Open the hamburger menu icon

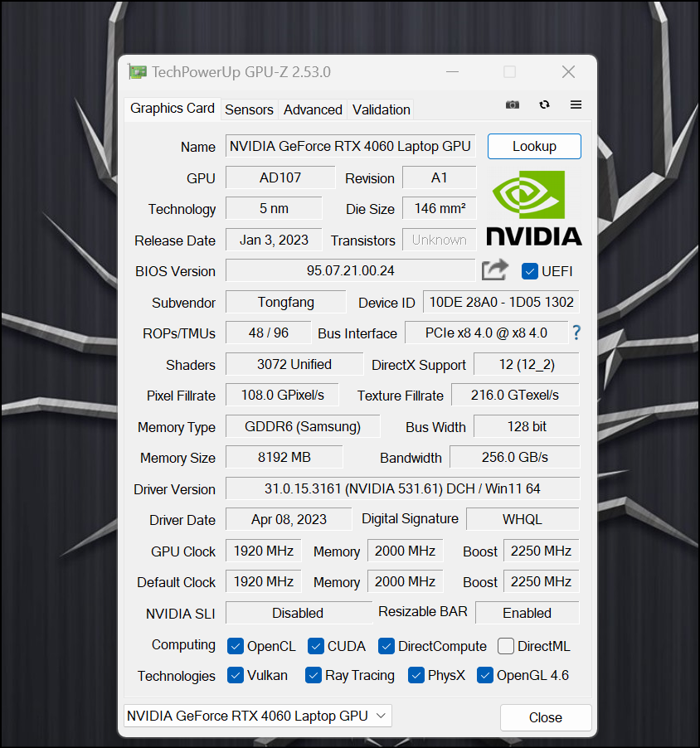pyautogui.click(x=576, y=104)
